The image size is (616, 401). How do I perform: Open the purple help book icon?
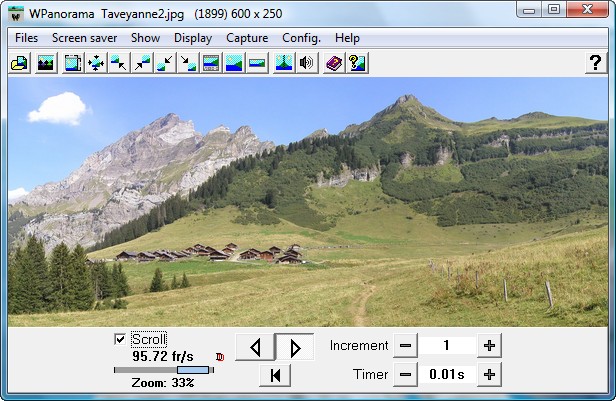334,63
